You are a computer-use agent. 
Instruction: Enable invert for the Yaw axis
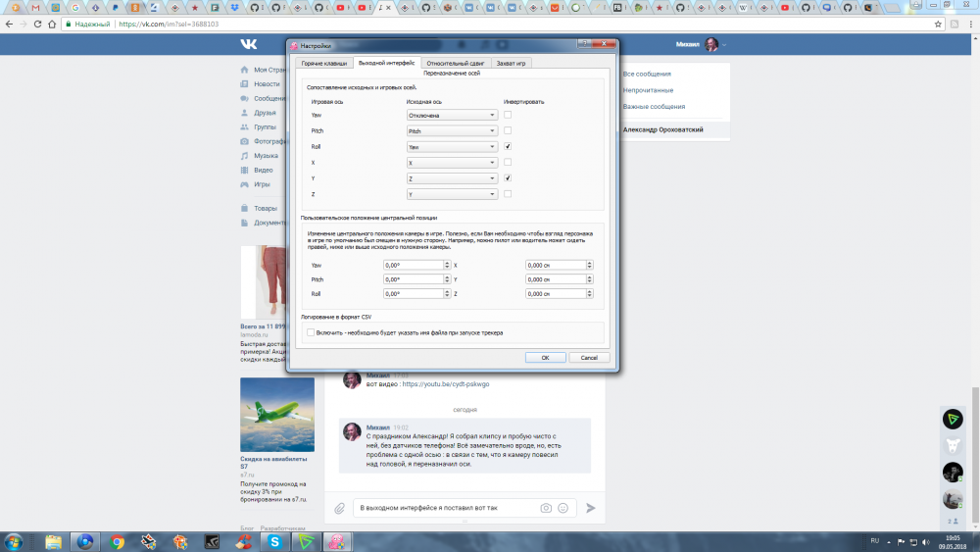(508, 115)
